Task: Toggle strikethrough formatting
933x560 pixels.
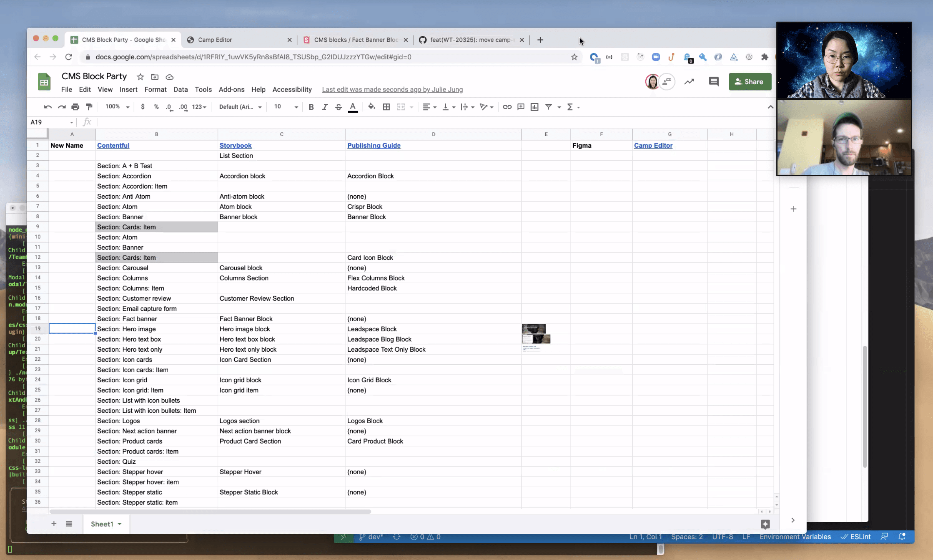Action: tap(338, 107)
